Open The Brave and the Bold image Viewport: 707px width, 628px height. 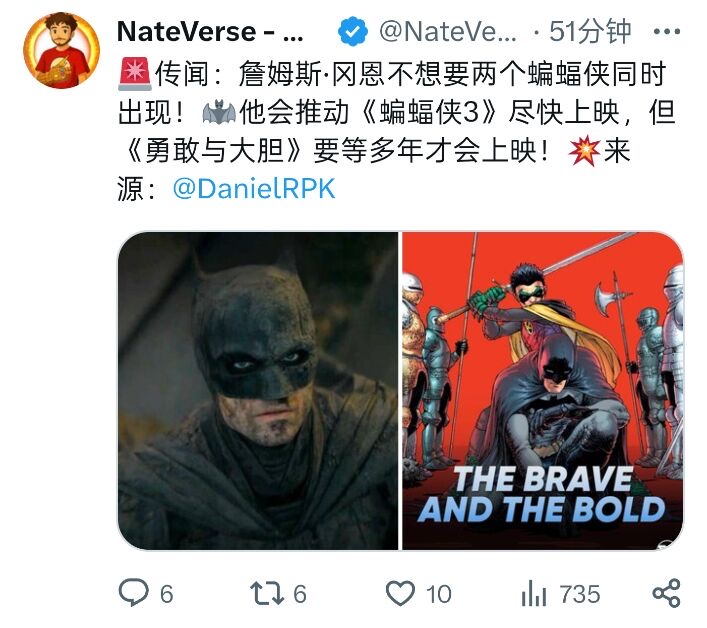point(543,391)
